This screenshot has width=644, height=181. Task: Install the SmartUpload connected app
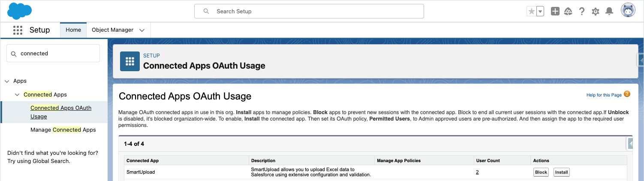pos(561,172)
